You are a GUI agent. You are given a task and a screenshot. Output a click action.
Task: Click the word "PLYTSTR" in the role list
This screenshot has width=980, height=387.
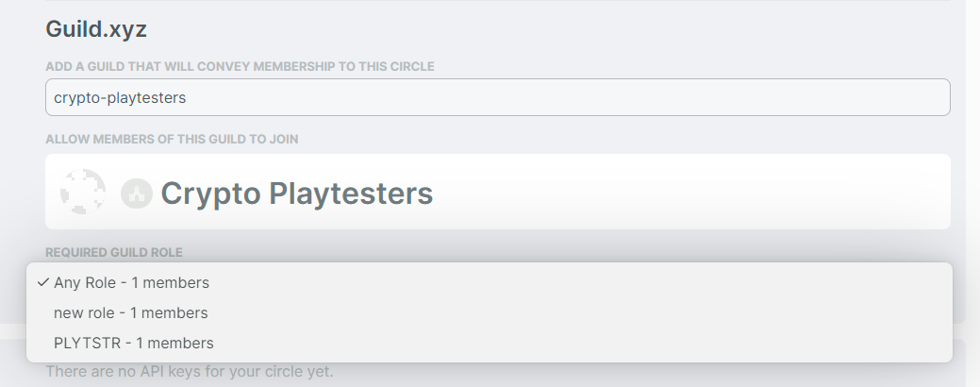(x=81, y=343)
